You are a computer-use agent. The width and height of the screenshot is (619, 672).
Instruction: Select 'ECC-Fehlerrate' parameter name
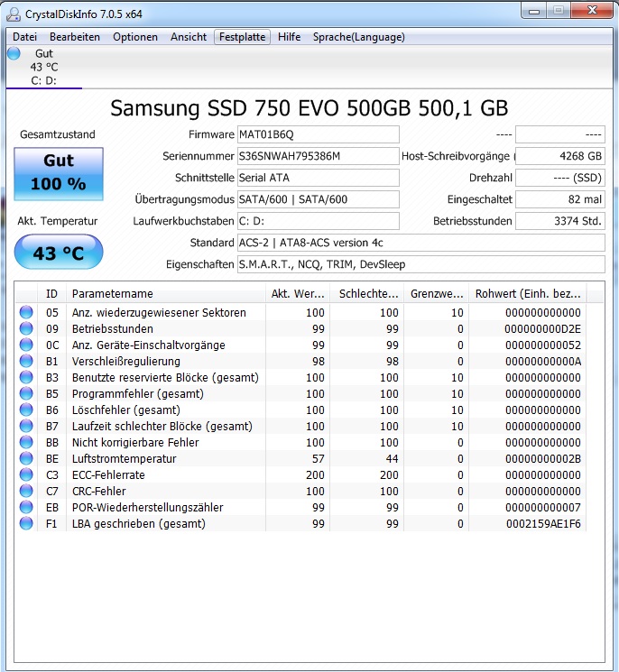pos(108,475)
